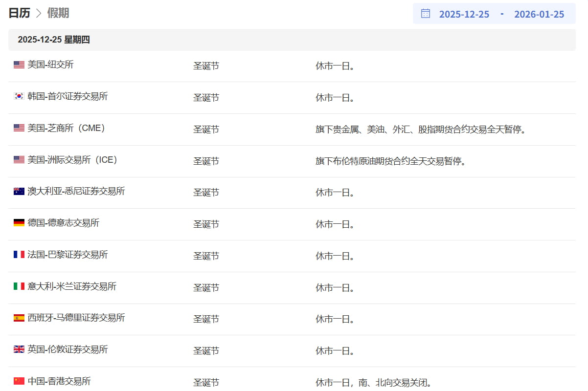Click the French flag for 巴黎证券交易所

(19, 255)
